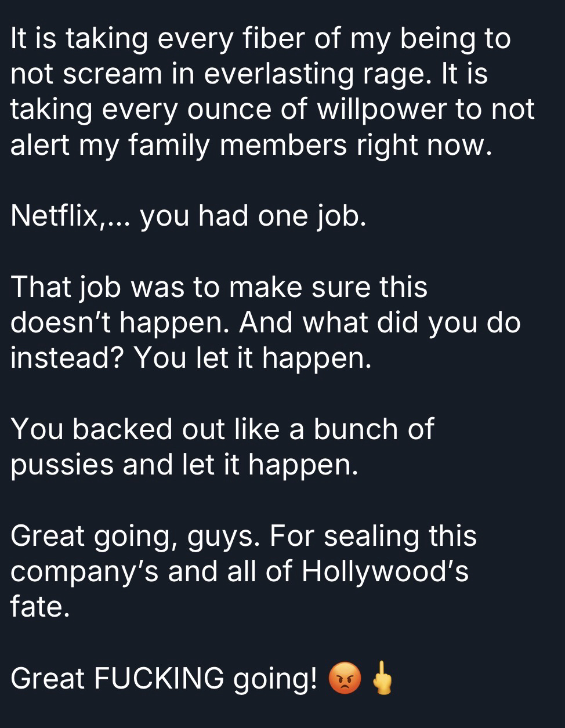Image resolution: width=565 pixels, height=728 pixels.
Task: Select the word "FUCKING" in the last line
Action: point(158,678)
